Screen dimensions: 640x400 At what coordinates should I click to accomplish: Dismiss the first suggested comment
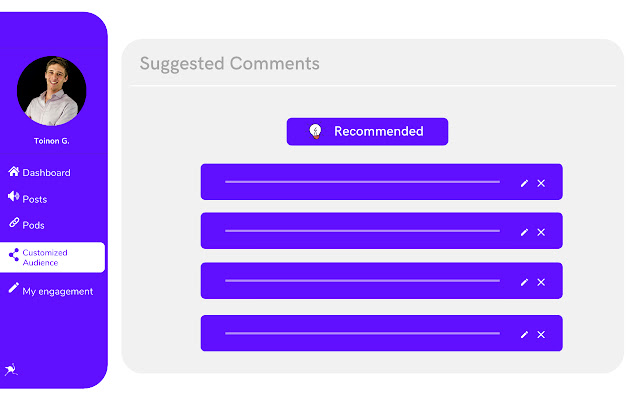click(x=541, y=183)
